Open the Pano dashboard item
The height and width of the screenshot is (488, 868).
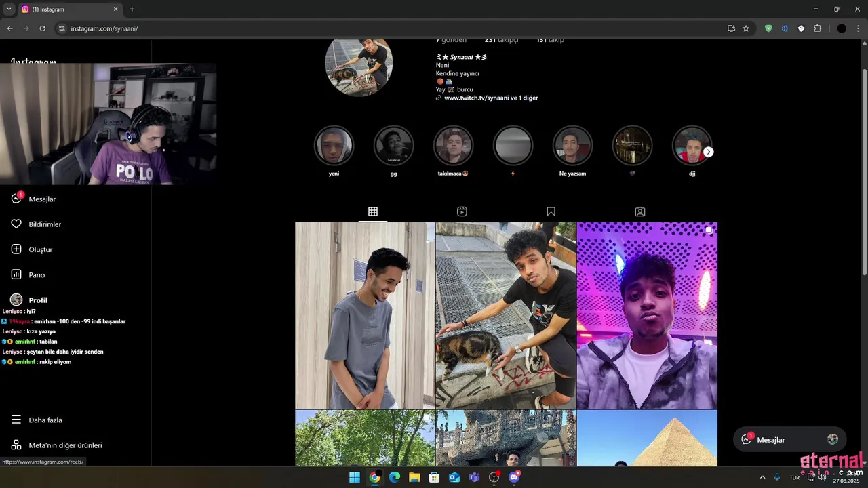28,274
